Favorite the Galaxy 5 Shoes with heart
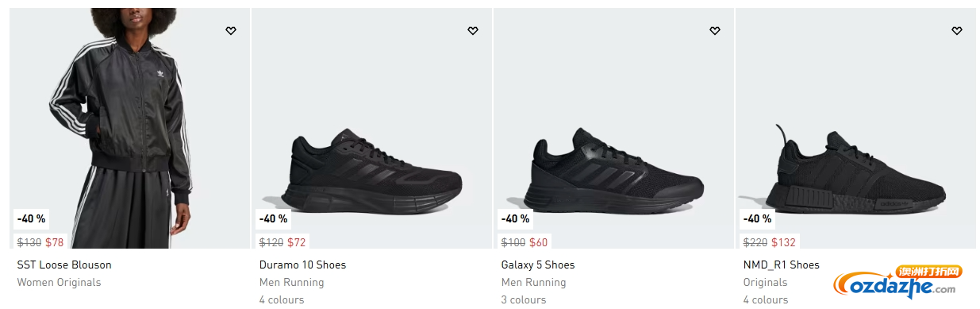The width and height of the screenshot is (980, 309). coord(714,31)
